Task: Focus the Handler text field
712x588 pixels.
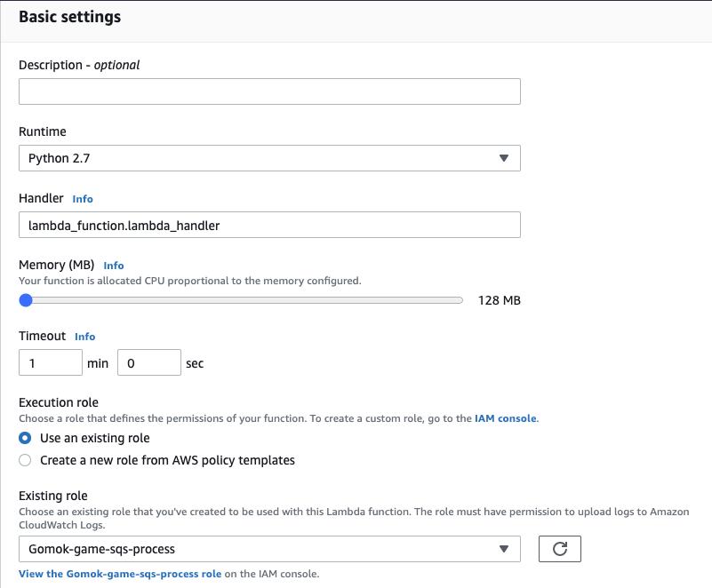Action: tap(269, 225)
